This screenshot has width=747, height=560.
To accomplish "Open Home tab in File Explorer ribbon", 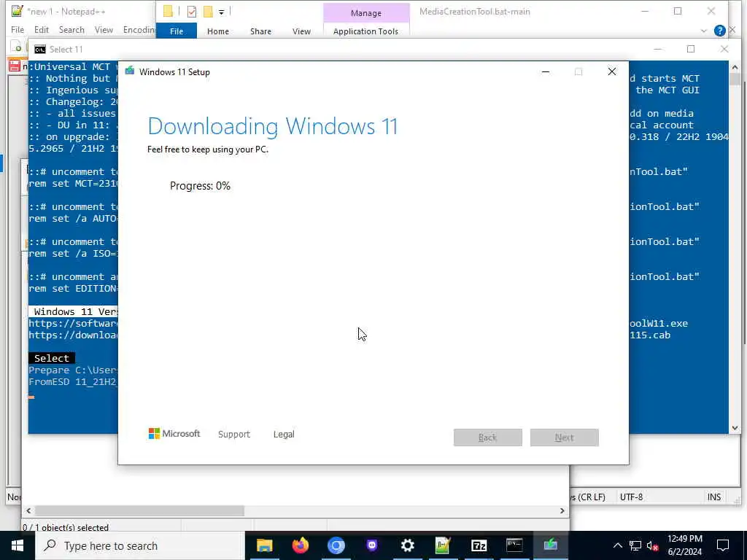I will [218, 31].
